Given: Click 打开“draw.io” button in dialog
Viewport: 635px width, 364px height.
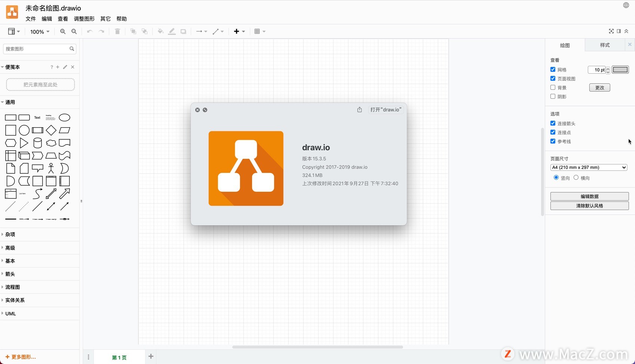Looking at the screenshot, I should pyautogui.click(x=386, y=109).
